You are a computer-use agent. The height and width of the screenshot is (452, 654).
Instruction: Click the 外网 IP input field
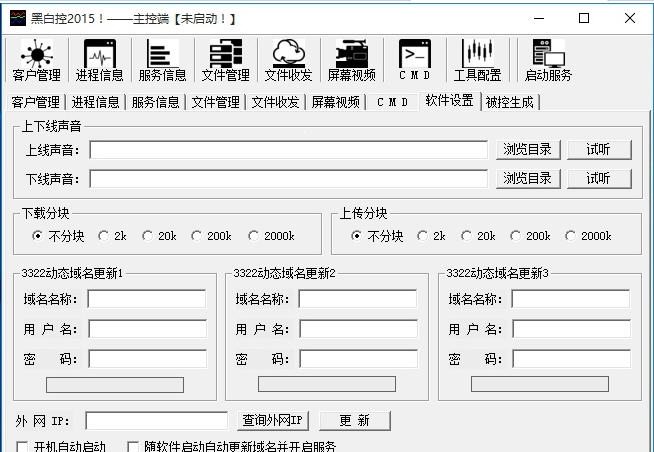pyautogui.click(x=157, y=421)
